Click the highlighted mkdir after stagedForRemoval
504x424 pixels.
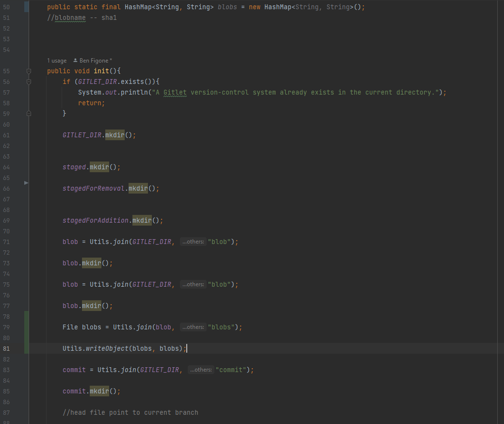138,188
